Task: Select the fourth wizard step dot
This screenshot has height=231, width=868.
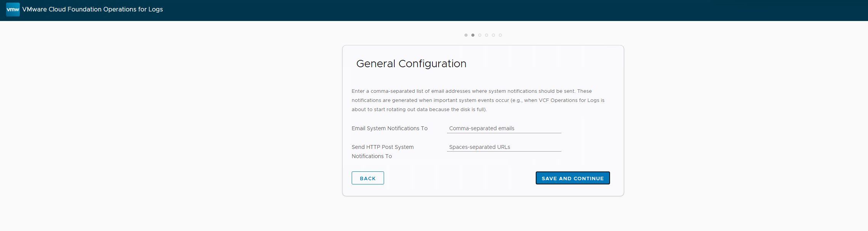Action: click(486, 35)
